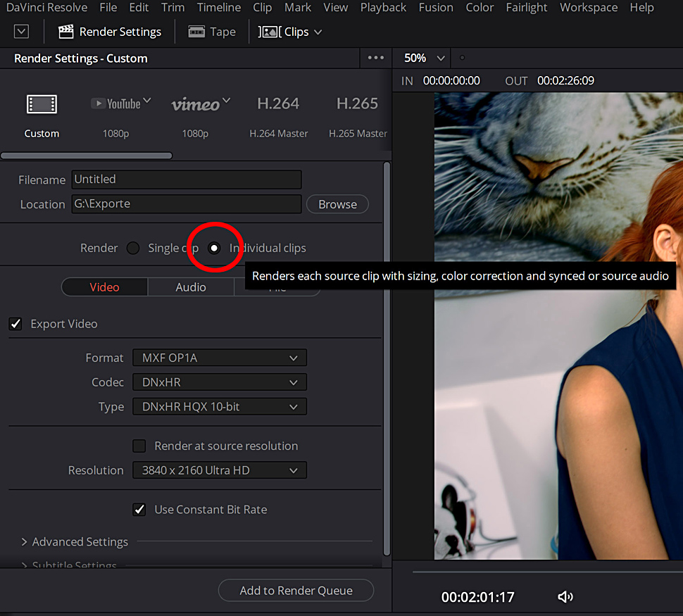The height and width of the screenshot is (616, 683).
Task: Open the 50% viewer zoom dropdown
Action: point(425,58)
